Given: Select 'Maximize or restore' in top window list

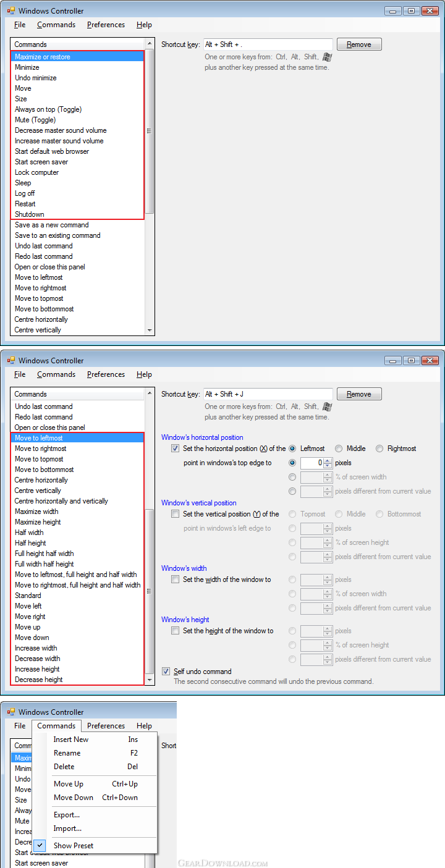Looking at the screenshot, I should coord(78,57).
